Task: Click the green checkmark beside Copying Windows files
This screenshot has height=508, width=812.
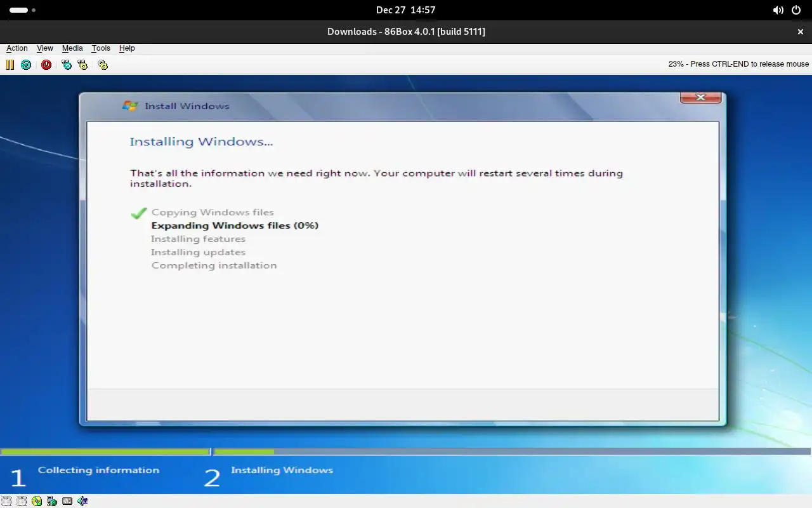Action: pos(139,213)
